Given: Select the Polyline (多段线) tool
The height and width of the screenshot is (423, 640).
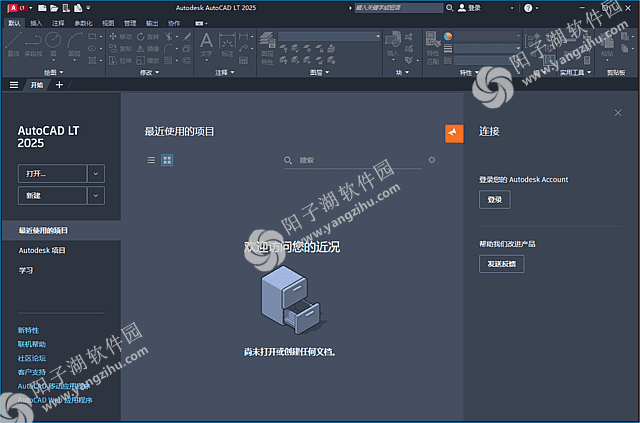Looking at the screenshot, I should tap(33, 45).
